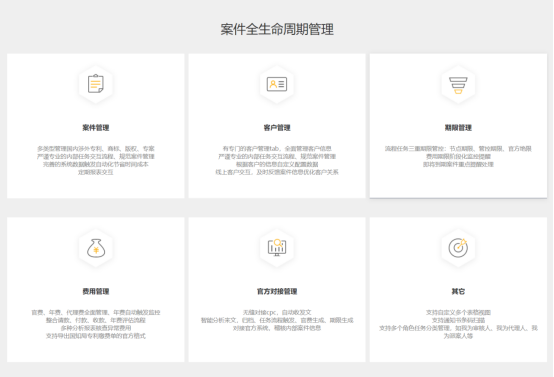
Task: Select the 案件管理 heading
Action: (x=95, y=128)
